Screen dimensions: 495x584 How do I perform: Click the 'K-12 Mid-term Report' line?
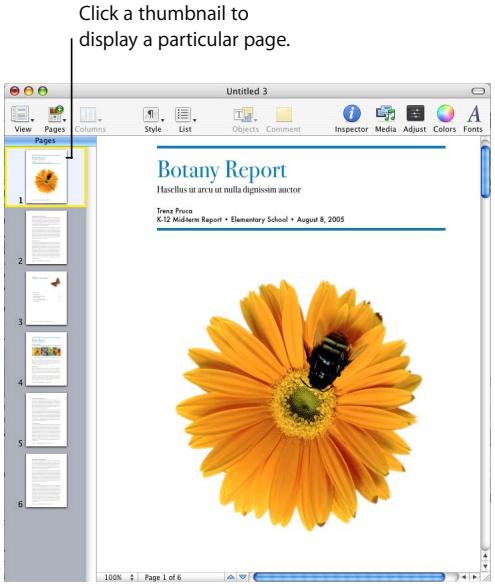pos(250,220)
